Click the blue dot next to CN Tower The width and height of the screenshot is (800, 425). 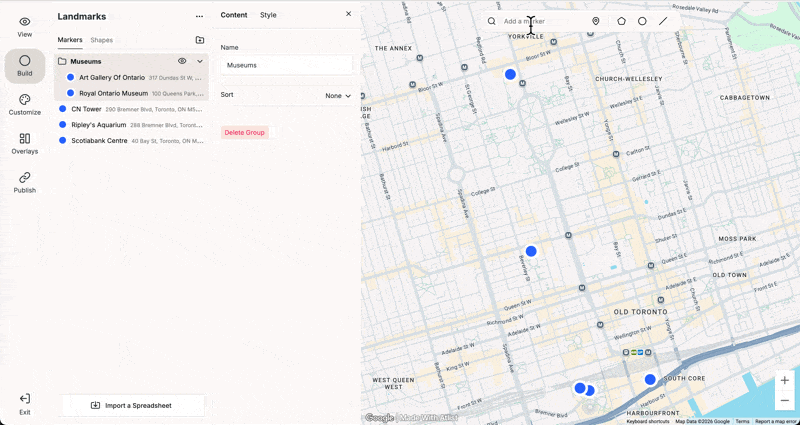[62, 109]
